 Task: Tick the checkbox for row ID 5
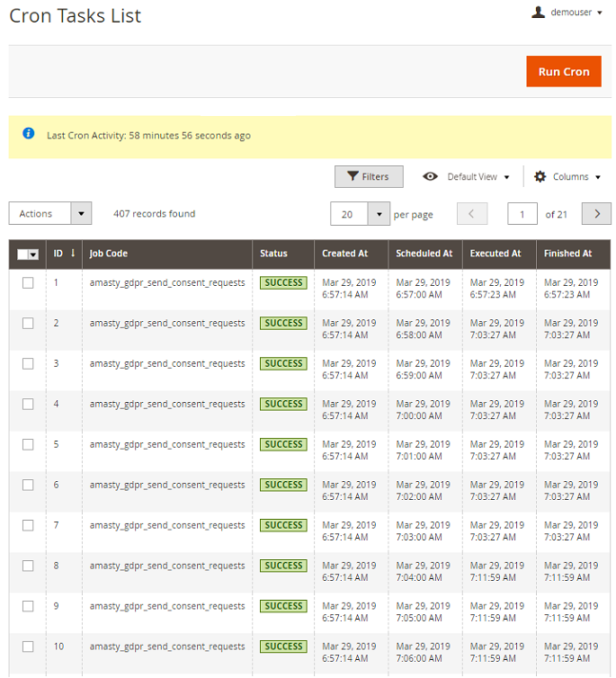click(x=28, y=445)
